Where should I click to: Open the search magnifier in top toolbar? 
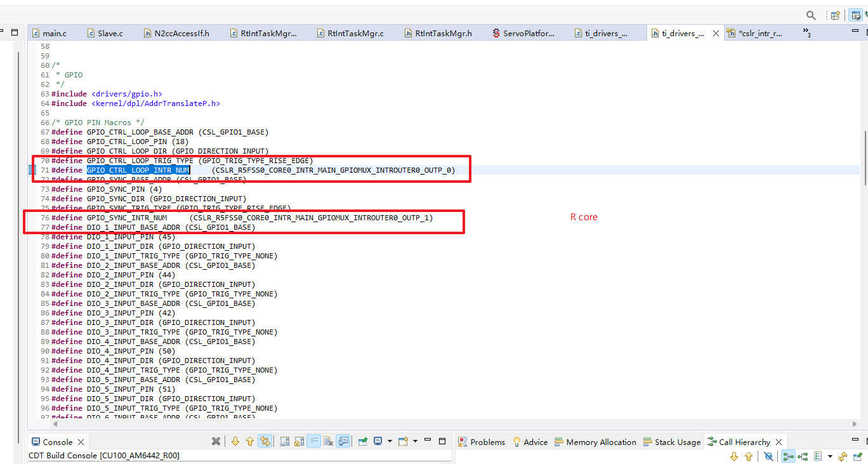[811, 15]
